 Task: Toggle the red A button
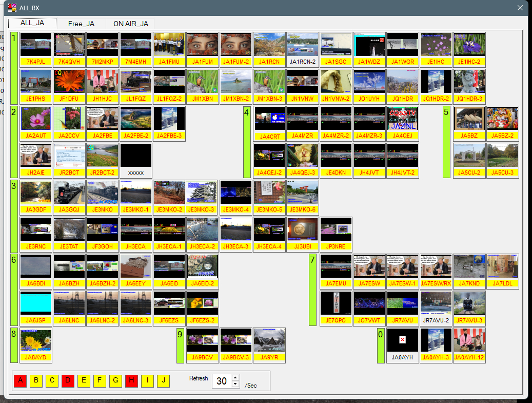click(x=20, y=381)
